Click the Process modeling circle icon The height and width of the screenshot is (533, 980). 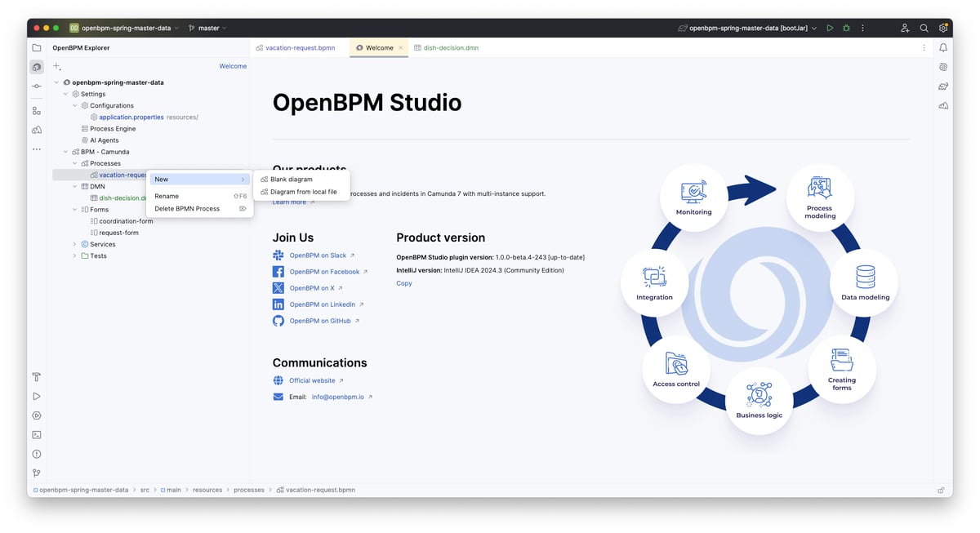pos(819,196)
